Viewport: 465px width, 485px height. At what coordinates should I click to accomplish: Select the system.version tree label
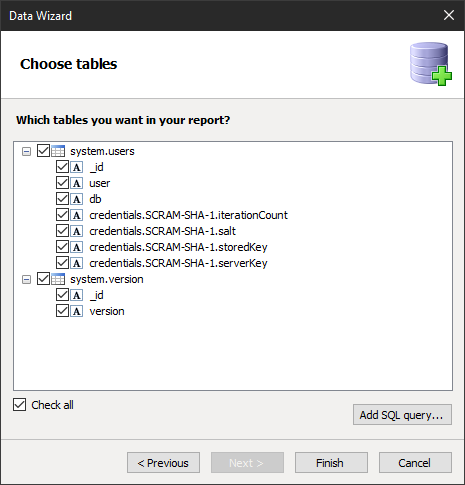tap(107, 279)
